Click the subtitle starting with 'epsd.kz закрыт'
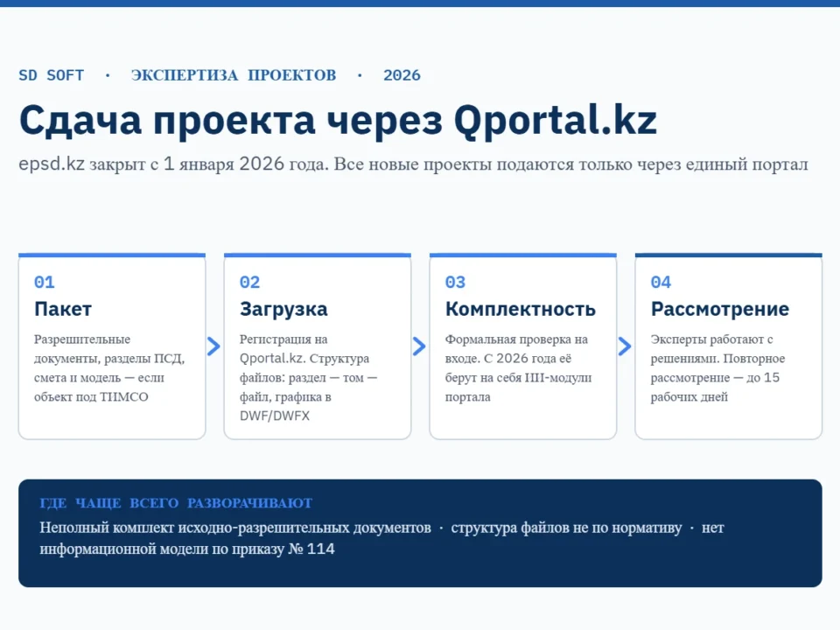 [413, 164]
